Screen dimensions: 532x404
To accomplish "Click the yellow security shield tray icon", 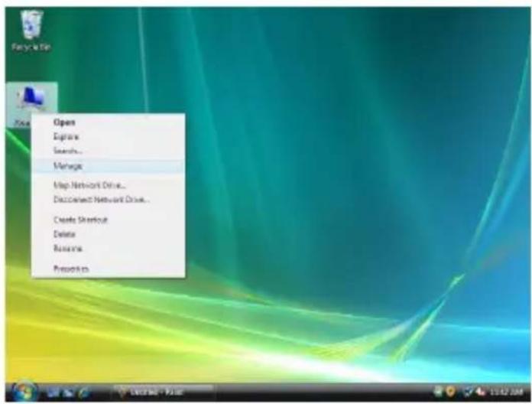I will coord(450,392).
